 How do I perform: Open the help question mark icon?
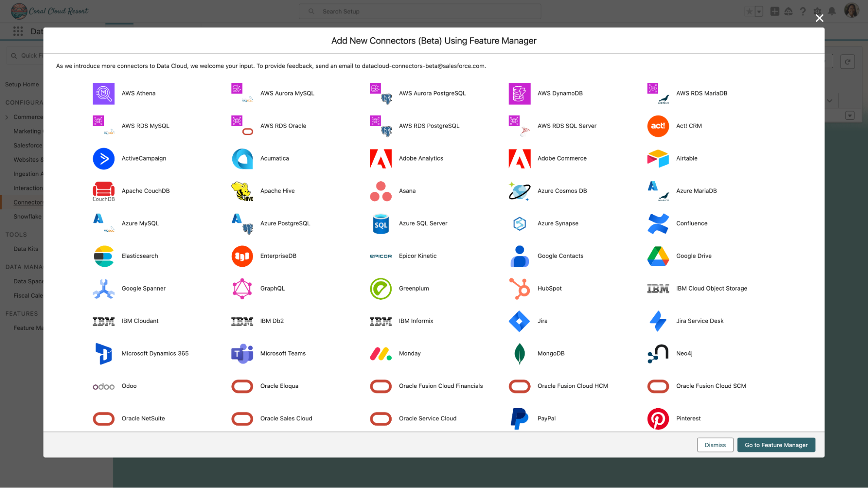pos(803,11)
